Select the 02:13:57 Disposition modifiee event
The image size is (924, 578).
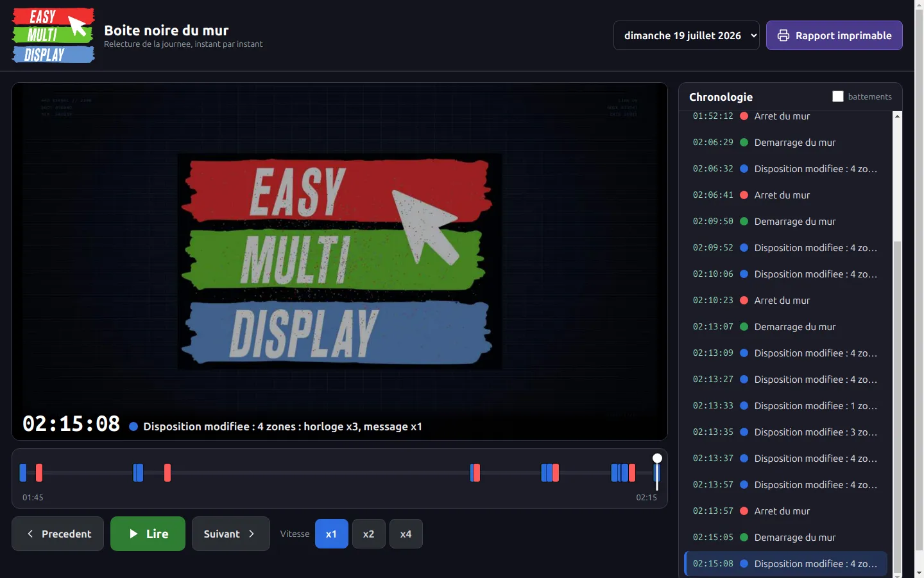(x=785, y=485)
